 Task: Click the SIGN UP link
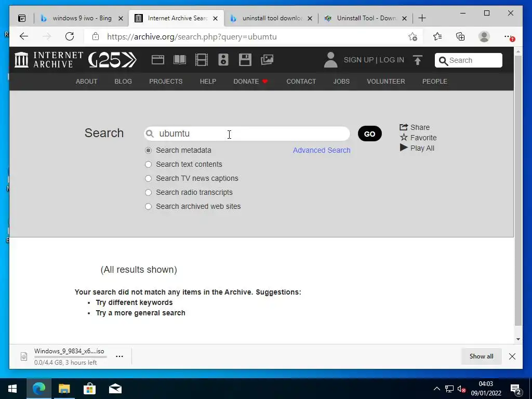(x=358, y=60)
